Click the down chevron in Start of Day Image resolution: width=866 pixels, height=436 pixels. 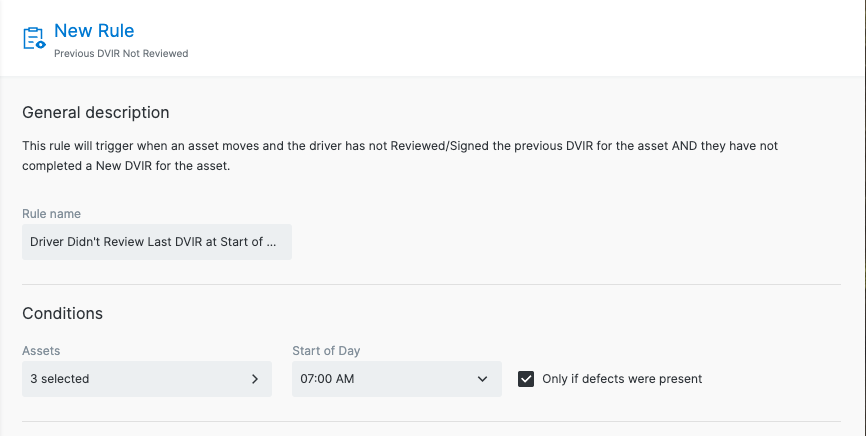[482, 379]
